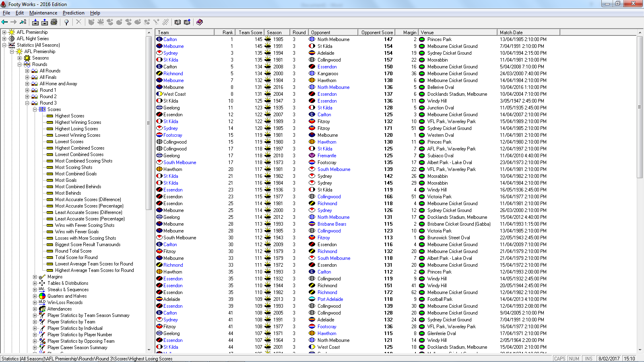This screenshot has height=362, width=644.
Task: Click the Quarters and Halves pie icon
Action: click(42, 296)
